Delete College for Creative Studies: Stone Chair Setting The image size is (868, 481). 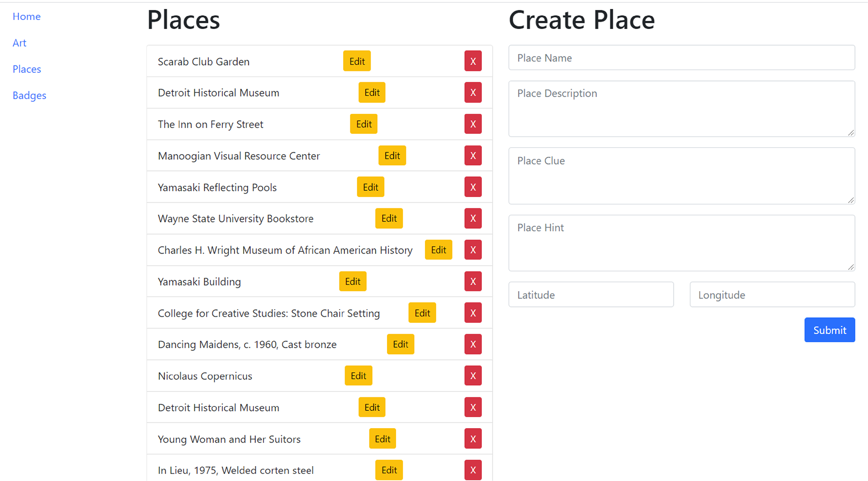click(473, 313)
